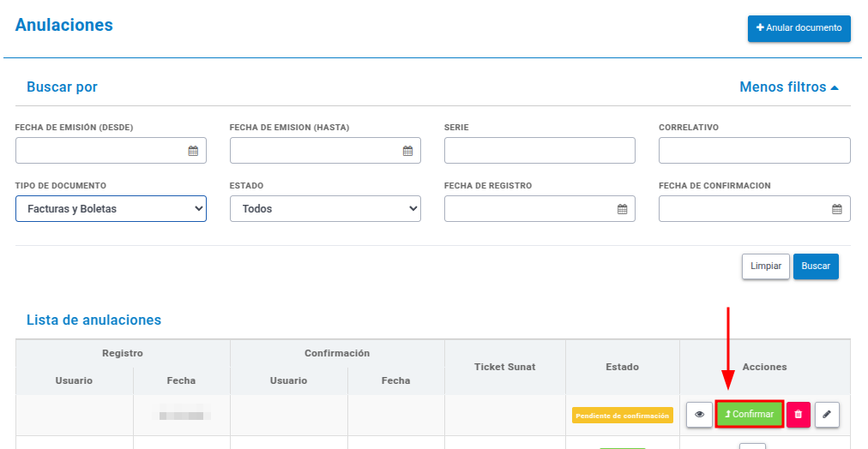Open calendar for Fecha de emisión (desde)
Viewport: 868px width, 449px height.
[x=193, y=151]
